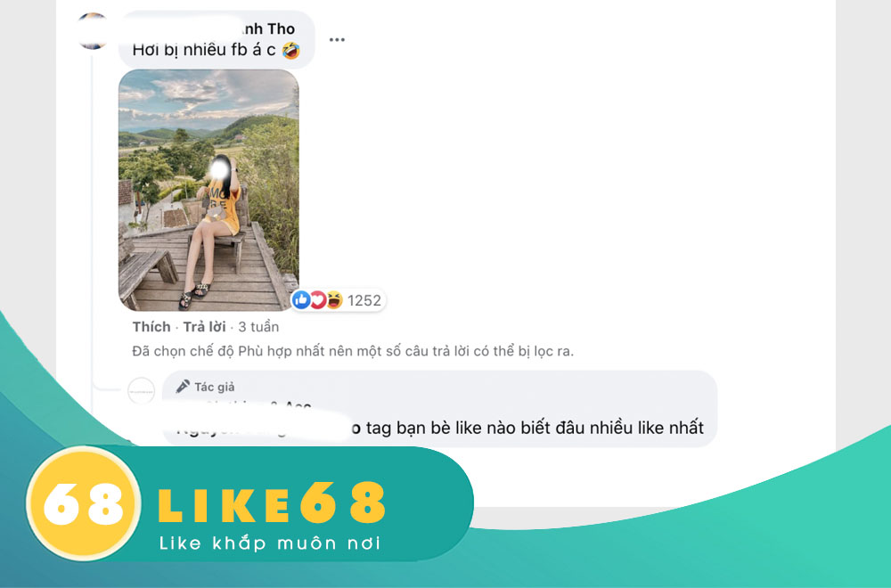Open the attached mountain view photo

tap(208, 191)
